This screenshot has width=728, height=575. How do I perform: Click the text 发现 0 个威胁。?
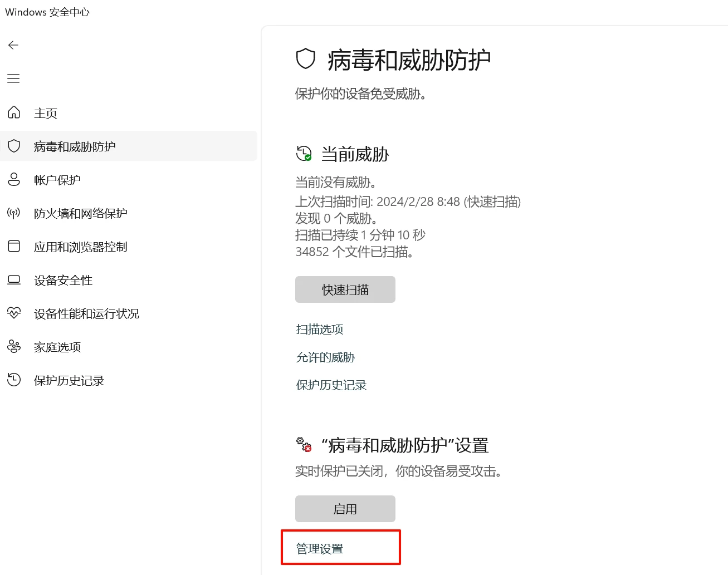coord(336,218)
